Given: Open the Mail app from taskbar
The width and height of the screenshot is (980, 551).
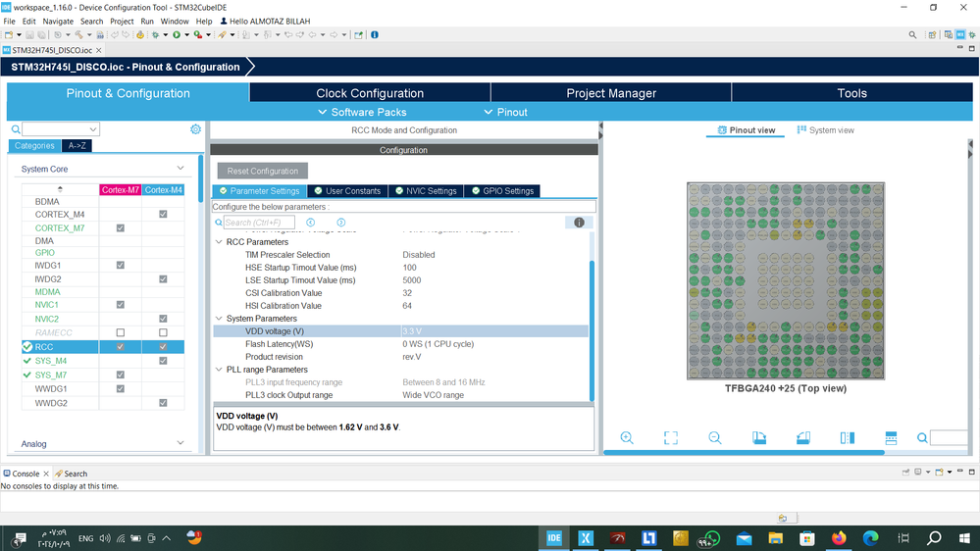Looking at the screenshot, I should click(744, 538).
